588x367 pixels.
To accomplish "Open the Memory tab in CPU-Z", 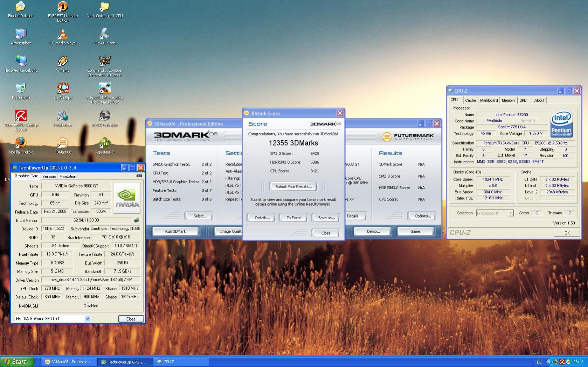I will click(x=508, y=100).
